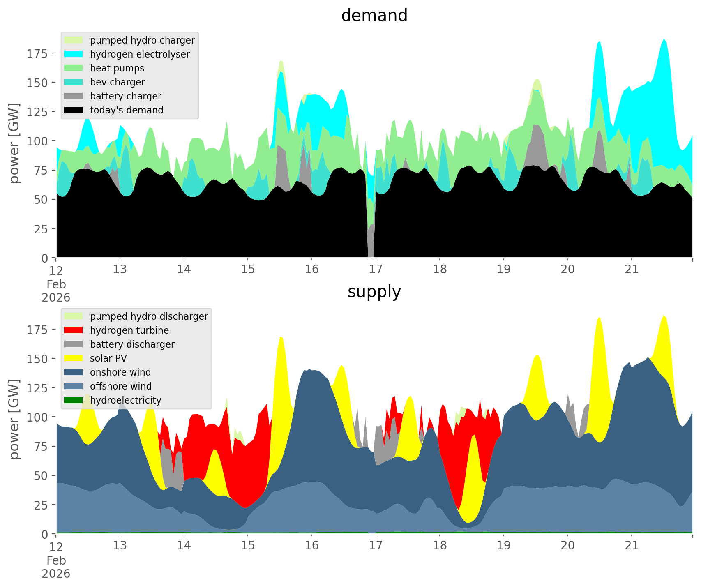
Task: Select the onshore wind legend swatch
Action: 74,372
